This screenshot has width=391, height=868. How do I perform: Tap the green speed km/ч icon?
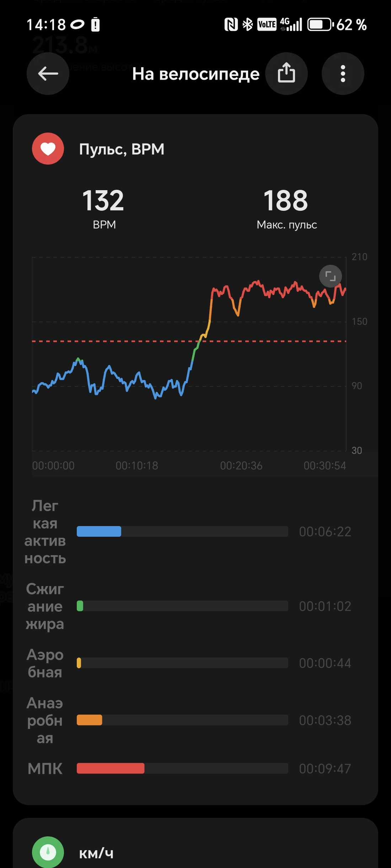tap(48, 852)
